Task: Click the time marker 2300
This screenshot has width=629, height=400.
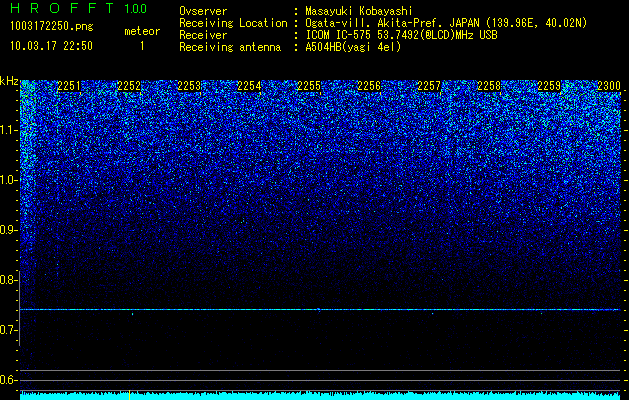Action: coord(609,86)
